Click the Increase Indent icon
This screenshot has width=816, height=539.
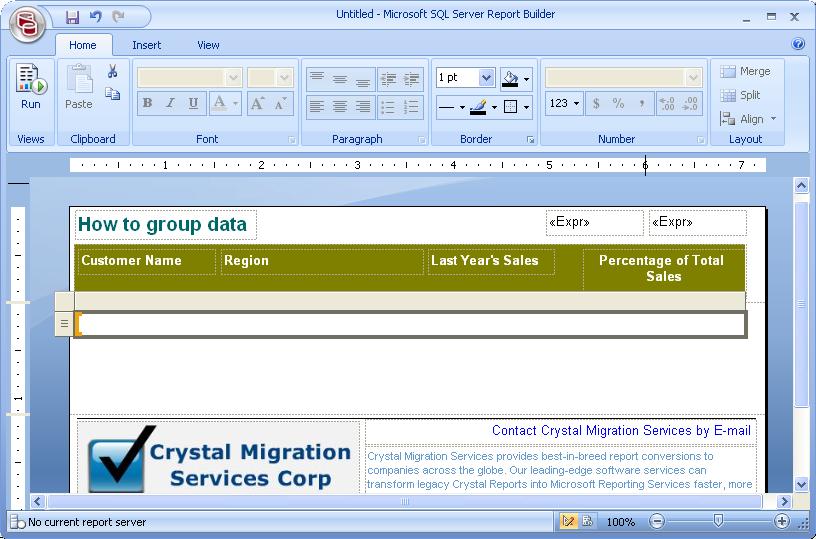411,79
